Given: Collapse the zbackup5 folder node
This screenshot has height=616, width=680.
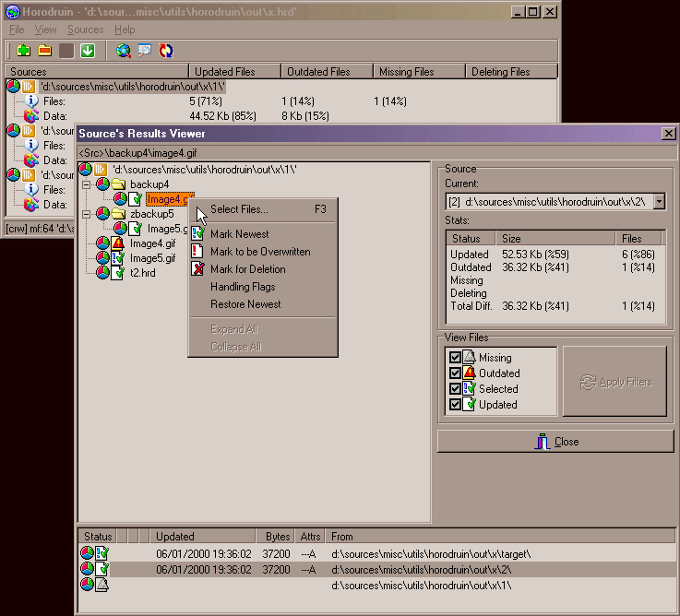Looking at the screenshot, I should 86,214.
